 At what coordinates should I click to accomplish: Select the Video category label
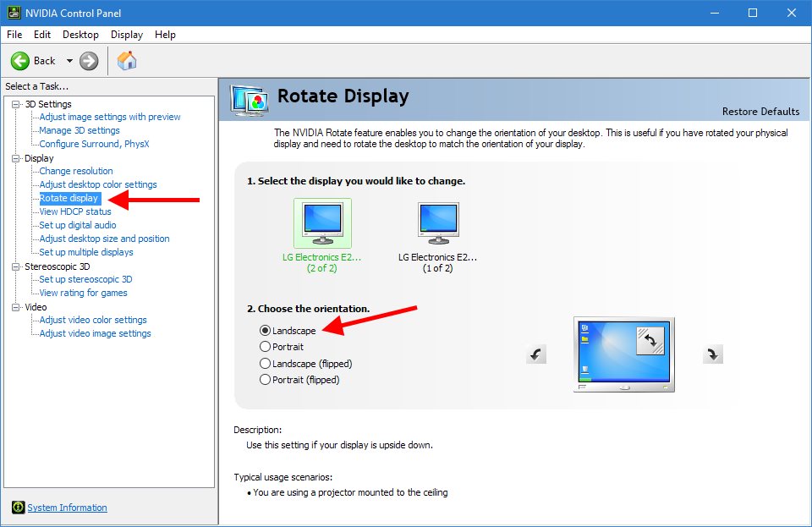36,307
